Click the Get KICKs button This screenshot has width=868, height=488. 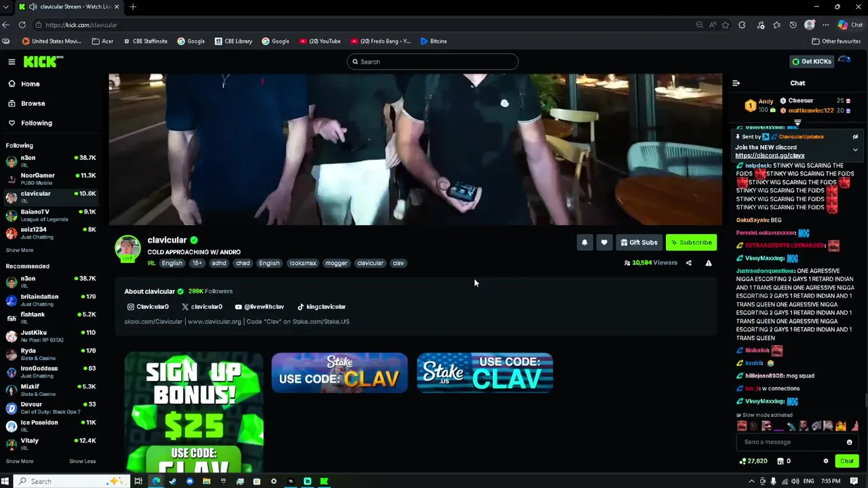[x=812, y=62]
